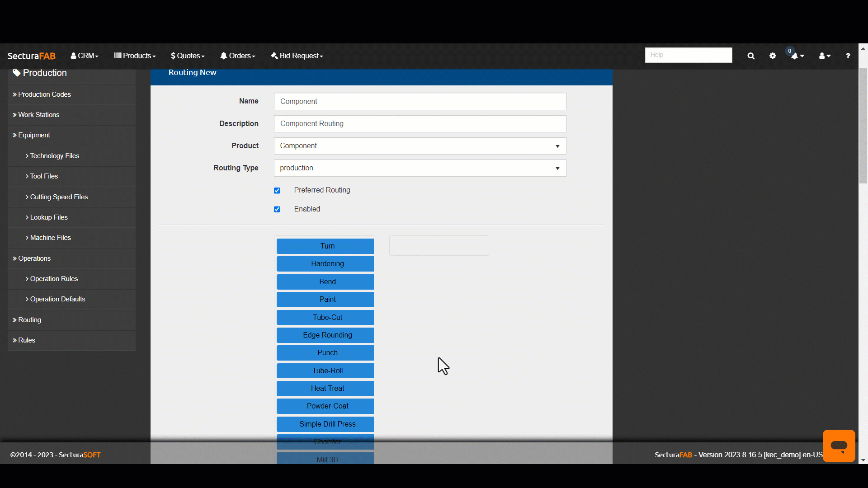868x488 pixels.
Task: Open the Quotes navigation menu
Action: click(x=187, y=56)
